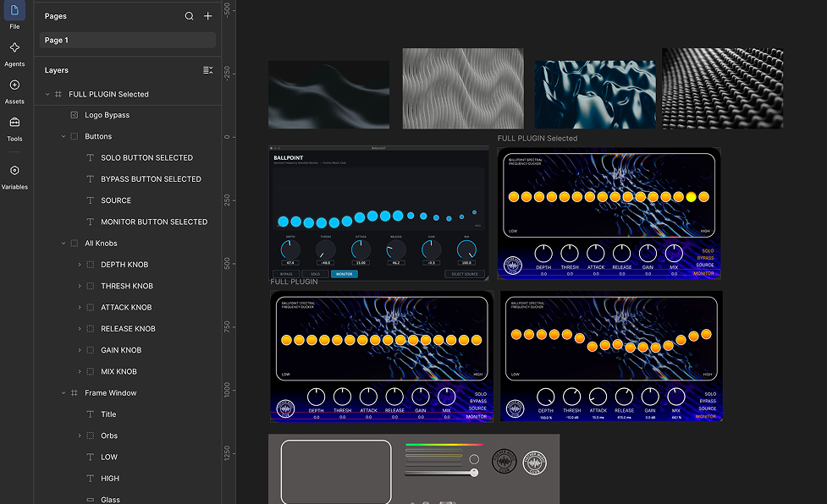Viewport: 827px width, 504px height.
Task: Search pages with magnifier icon
Action: [189, 16]
